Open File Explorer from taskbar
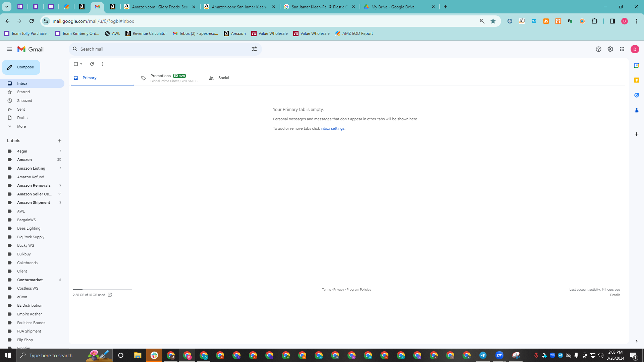Image resolution: width=644 pixels, height=362 pixels. 138,355
